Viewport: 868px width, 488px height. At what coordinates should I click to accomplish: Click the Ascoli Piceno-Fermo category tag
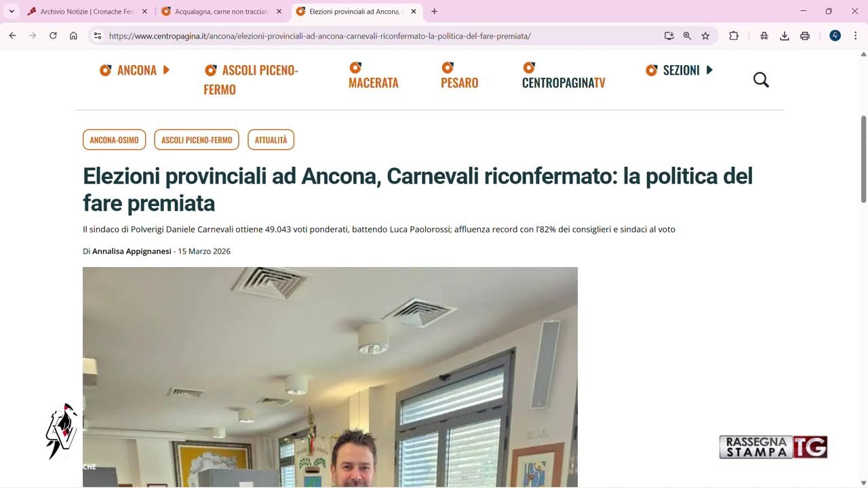coord(197,140)
